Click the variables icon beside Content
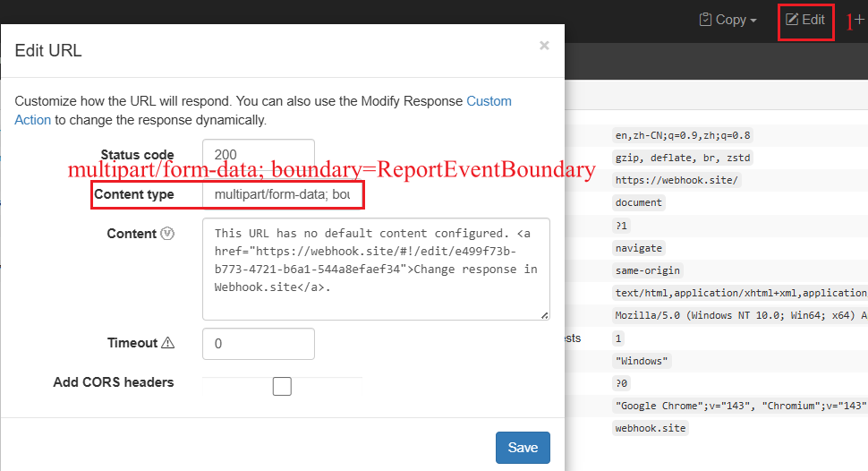 [x=167, y=234]
